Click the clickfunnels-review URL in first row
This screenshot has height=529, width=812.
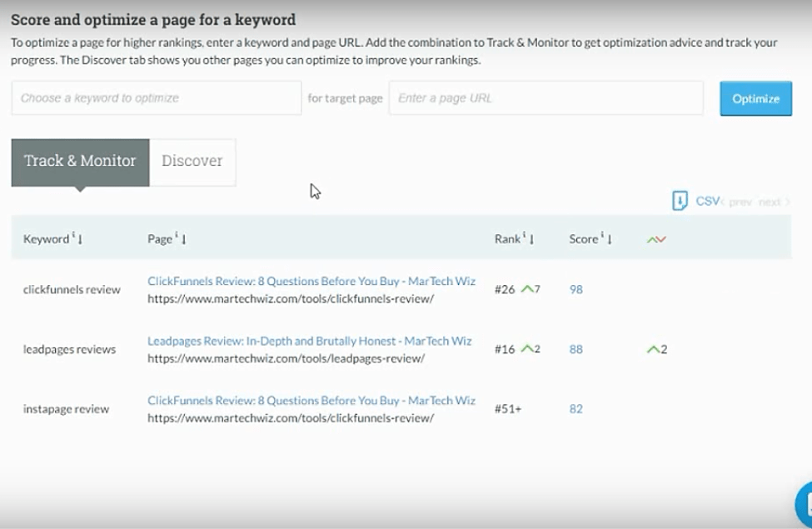coord(291,299)
